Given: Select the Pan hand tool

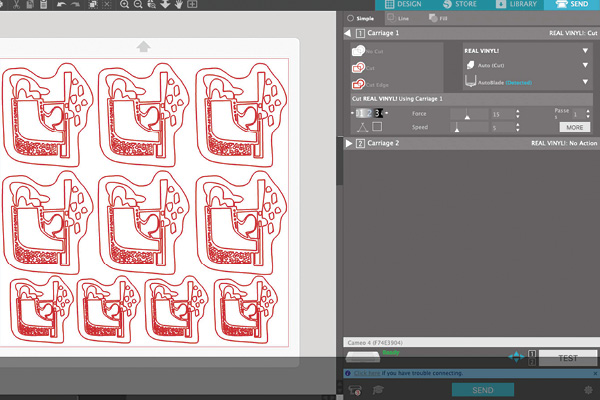Looking at the screenshot, I should pos(179,4).
